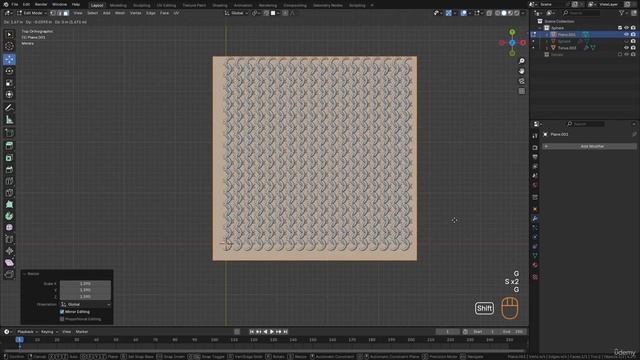Open the Edit Mode dropdown

pyautogui.click(x=31, y=13)
